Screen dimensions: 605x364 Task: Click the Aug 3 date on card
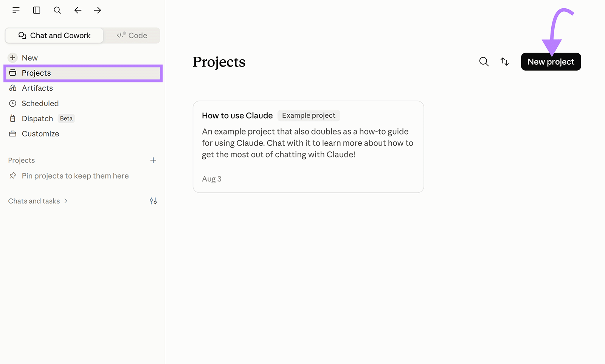(212, 179)
